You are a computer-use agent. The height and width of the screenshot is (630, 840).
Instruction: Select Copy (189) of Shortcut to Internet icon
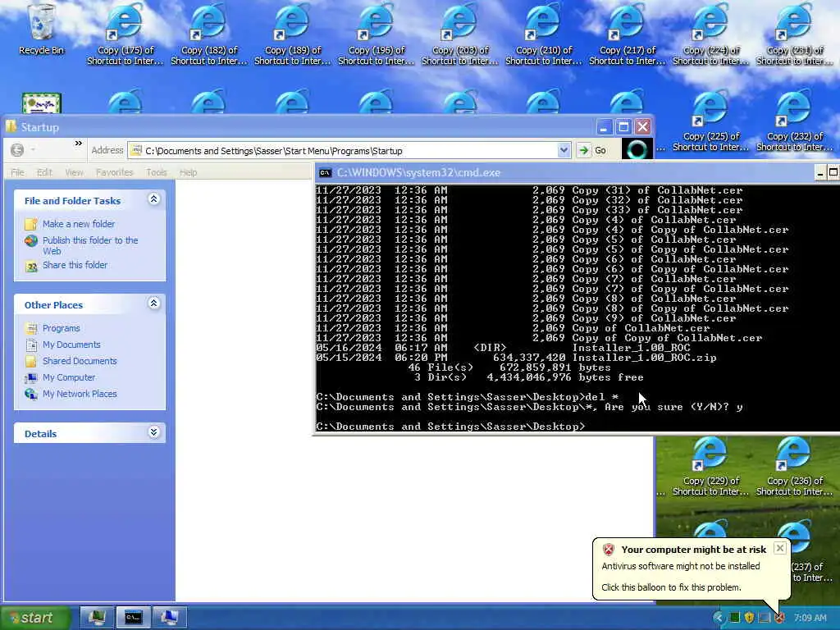click(x=292, y=34)
